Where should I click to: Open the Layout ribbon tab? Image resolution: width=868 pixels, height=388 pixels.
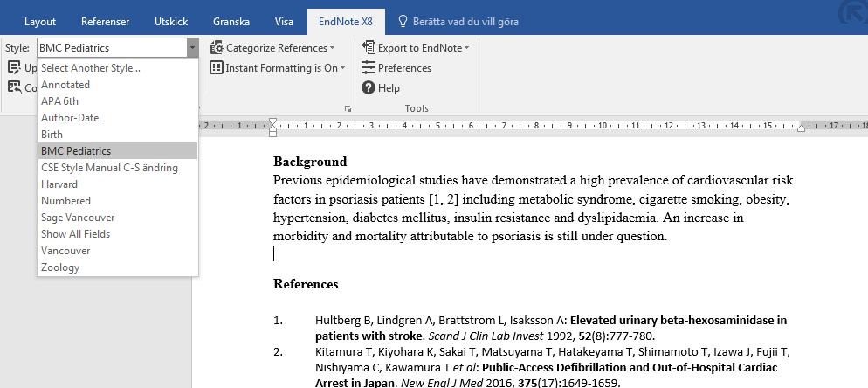click(x=40, y=22)
